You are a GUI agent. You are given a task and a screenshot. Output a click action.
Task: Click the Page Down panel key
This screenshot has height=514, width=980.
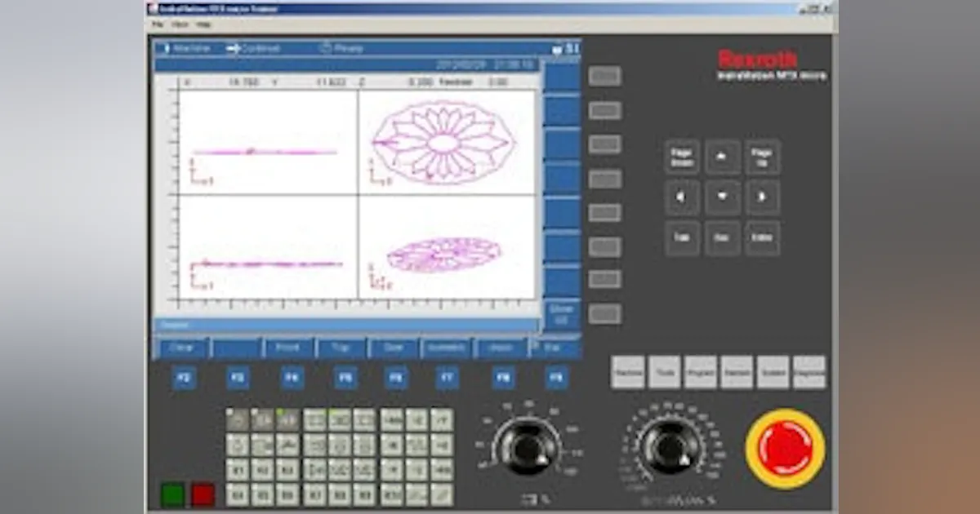pos(682,157)
